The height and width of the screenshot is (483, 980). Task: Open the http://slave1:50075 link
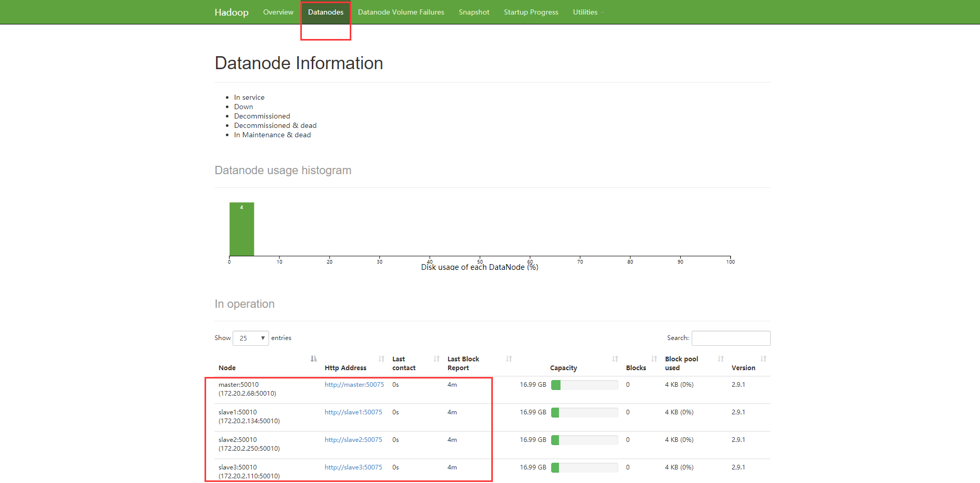pos(353,412)
